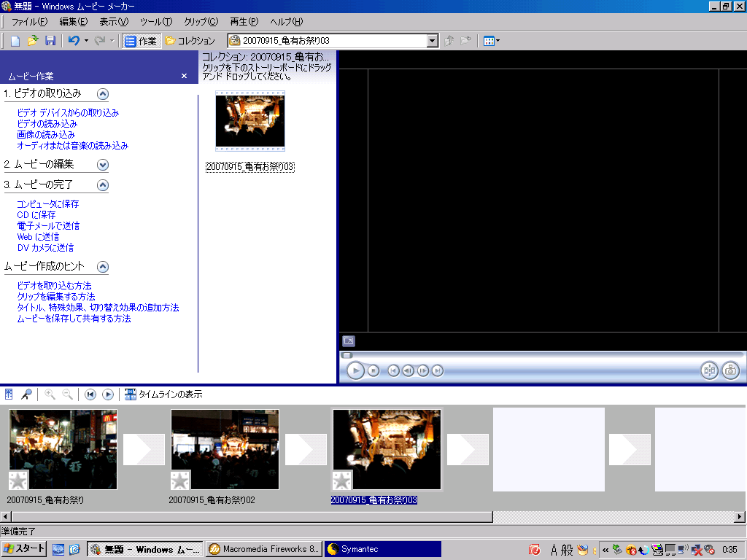
Task: Click the コンピュータに保存 link
Action: pyautogui.click(x=48, y=204)
